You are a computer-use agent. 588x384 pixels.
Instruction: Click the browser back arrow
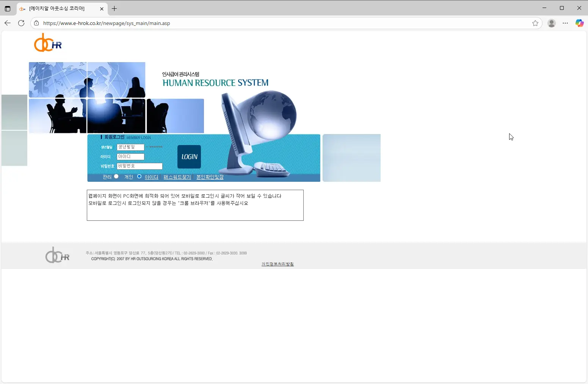click(8, 23)
